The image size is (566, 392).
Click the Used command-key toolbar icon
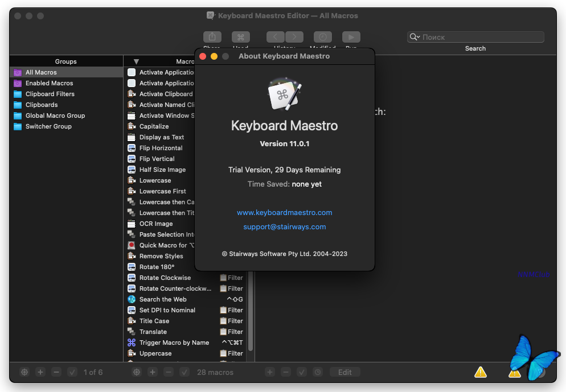240,37
